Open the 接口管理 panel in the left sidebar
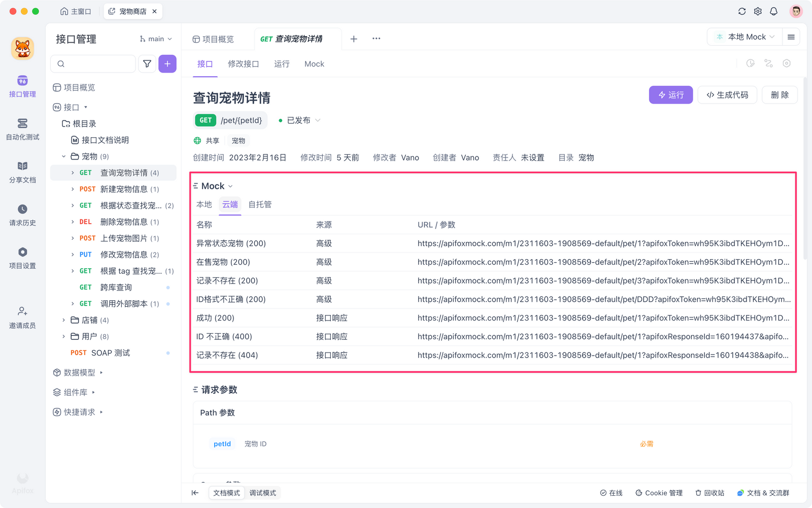The height and width of the screenshot is (508, 812). pos(22,86)
